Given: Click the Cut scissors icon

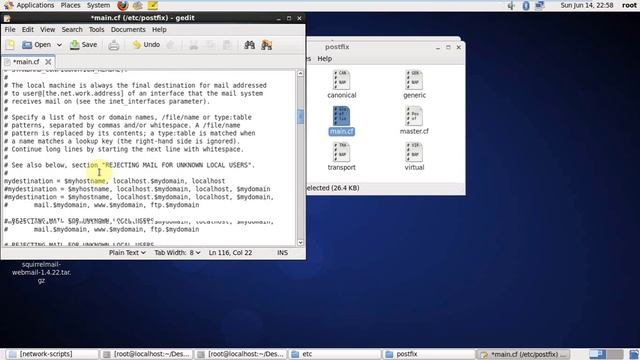Looking at the screenshot, I should tap(193, 45).
